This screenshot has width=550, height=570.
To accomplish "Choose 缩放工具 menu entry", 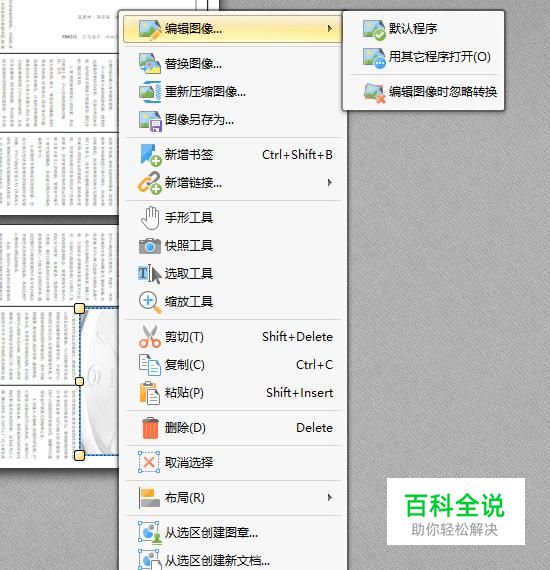I will (x=233, y=302).
